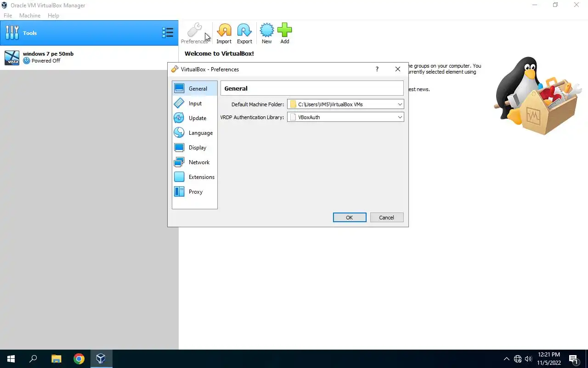Click the Powered Off status text
The width and height of the screenshot is (588, 368).
pyautogui.click(x=46, y=61)
